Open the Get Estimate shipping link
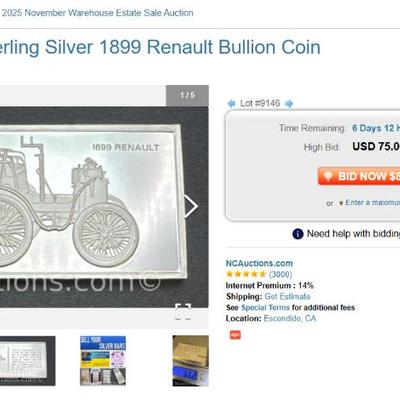 point(287,296)
